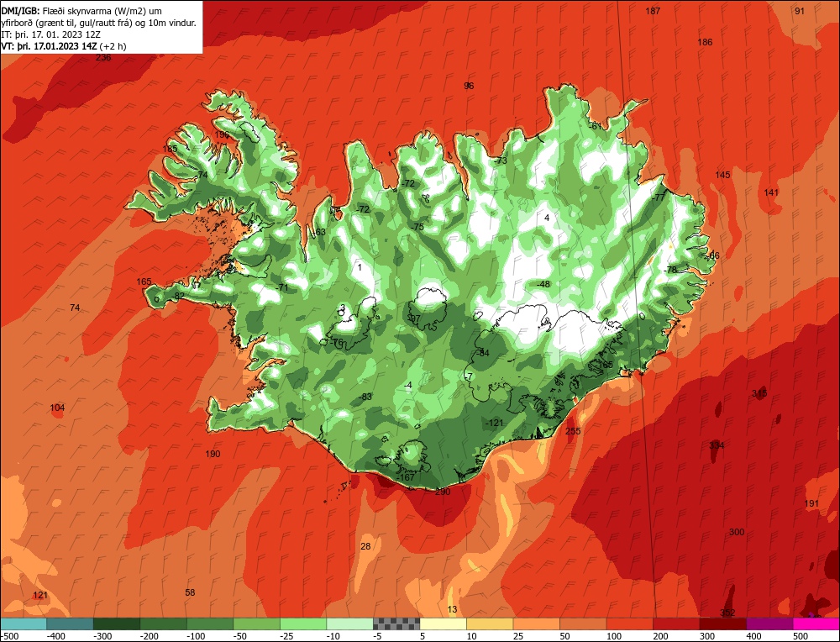Pick the orange 50 to 100 legend swatch

click(x=582, y=624)
